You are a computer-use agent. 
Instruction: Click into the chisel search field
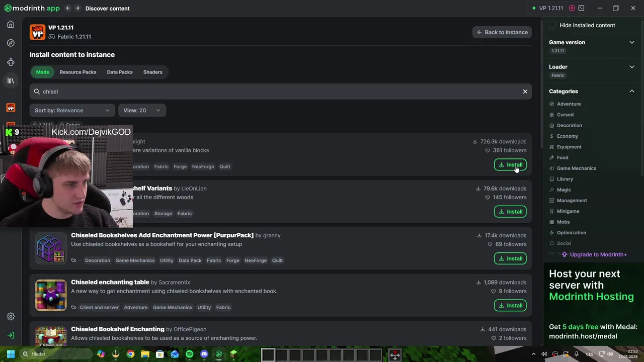pos(280,92)
